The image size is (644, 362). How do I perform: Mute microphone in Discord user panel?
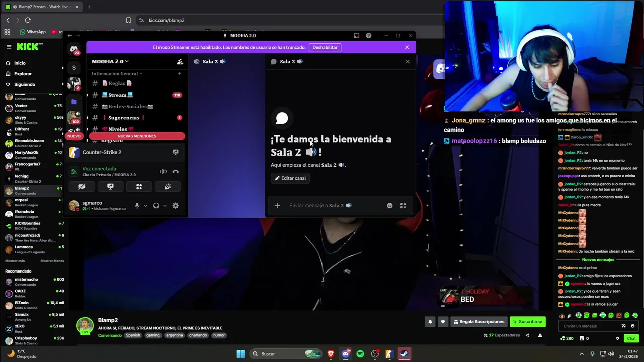click(137, 206)
